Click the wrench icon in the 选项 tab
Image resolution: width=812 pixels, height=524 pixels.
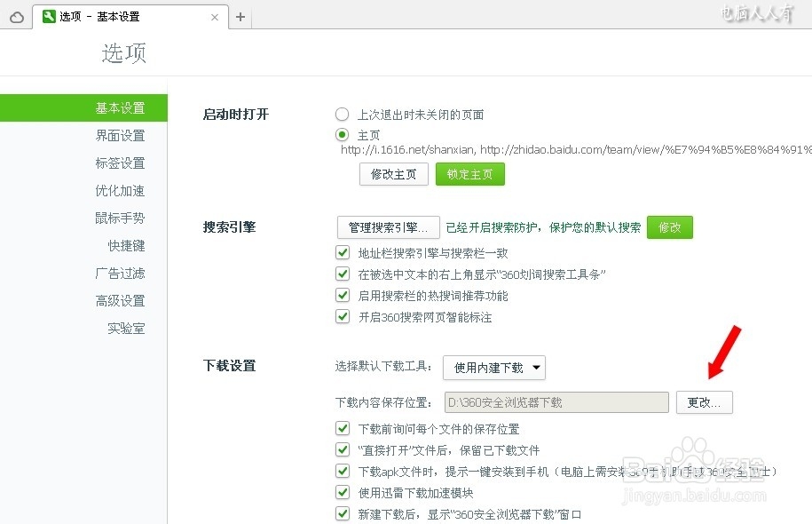coord(49,17)
